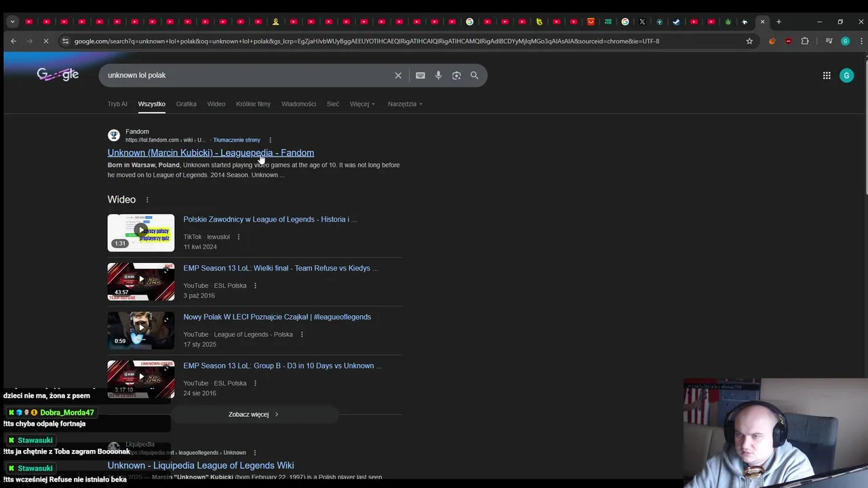This screenshot has height=488, width=868.
Task: Select the Tryb AI search tab
Action: coord(117,104)
